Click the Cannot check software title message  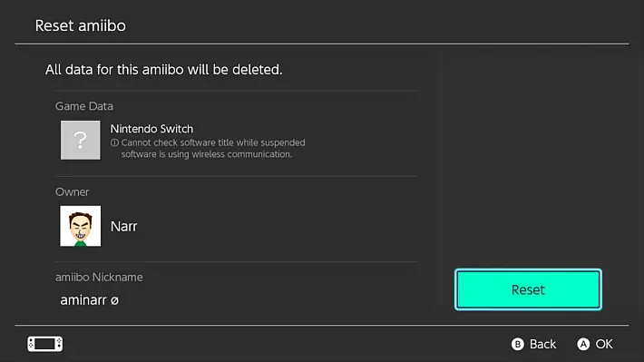tap(208, 148)
